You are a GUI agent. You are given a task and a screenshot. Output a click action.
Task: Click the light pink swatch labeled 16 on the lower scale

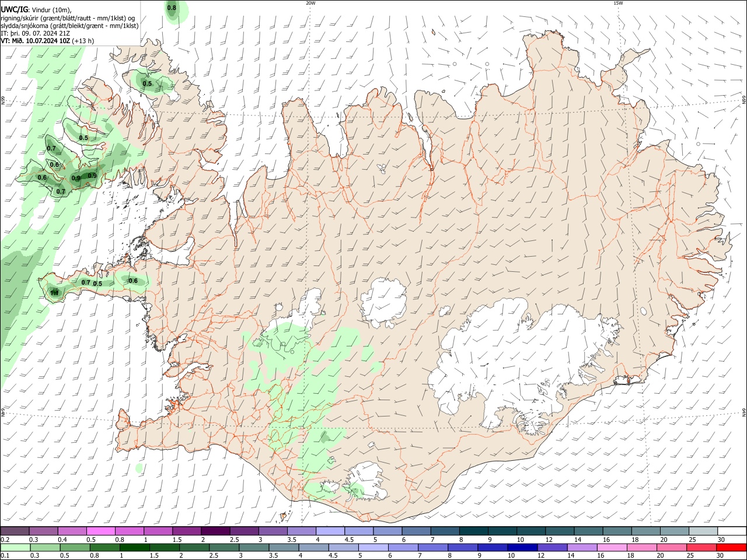(x=612, y=547)
